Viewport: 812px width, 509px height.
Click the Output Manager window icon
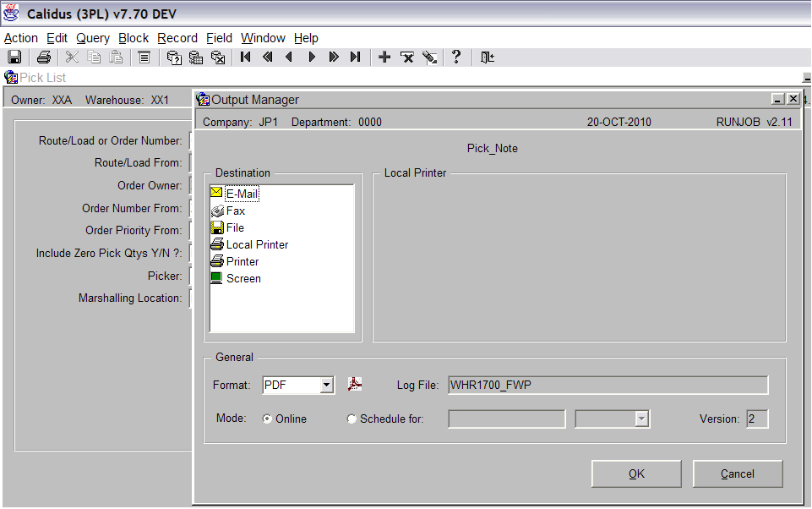coord(203,99)
